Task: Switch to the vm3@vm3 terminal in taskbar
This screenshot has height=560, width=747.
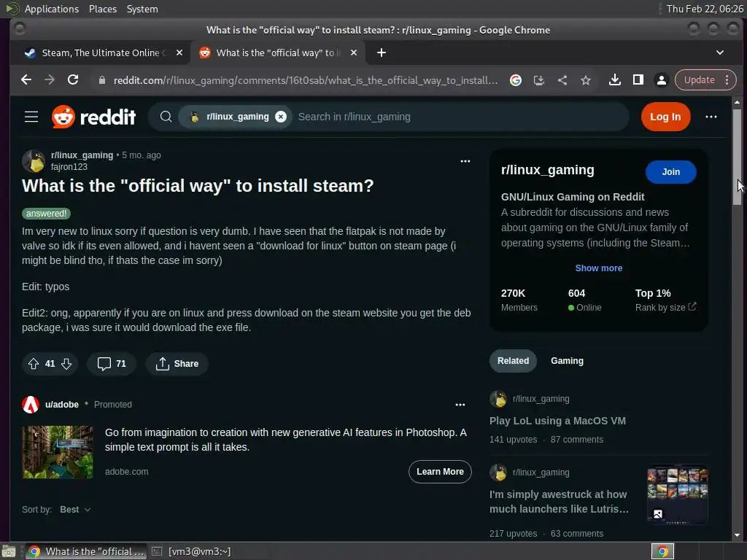Action: pyautogui.click(x=192, y=551)
